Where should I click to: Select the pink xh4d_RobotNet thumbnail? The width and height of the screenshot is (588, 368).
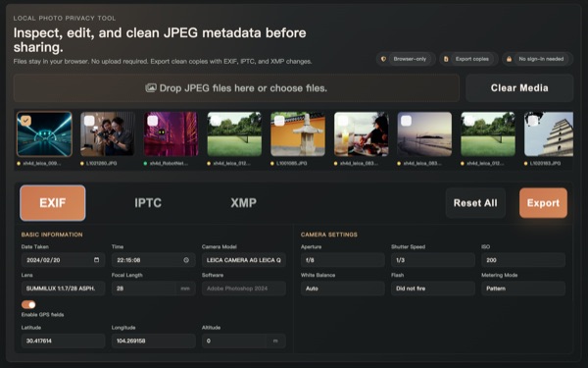[171, 134]
